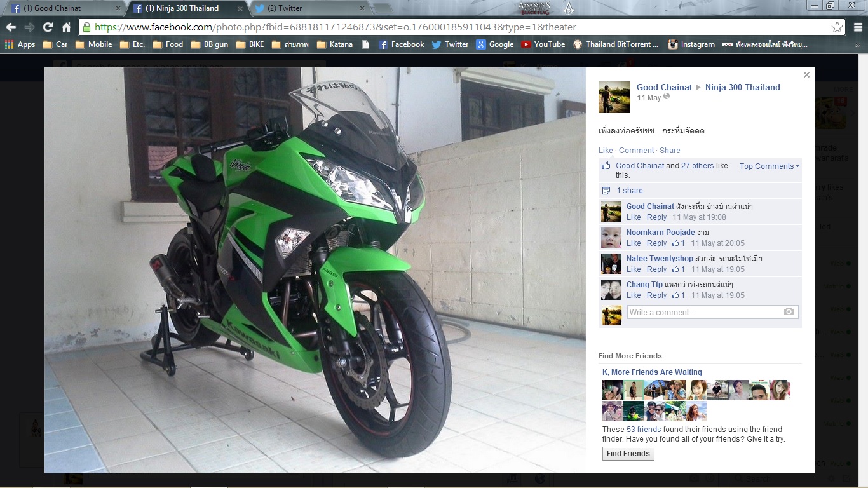Open the BB gun bookmarks folder
The width and height of the screenshot is (868, 488).
[x=210, y=44]
